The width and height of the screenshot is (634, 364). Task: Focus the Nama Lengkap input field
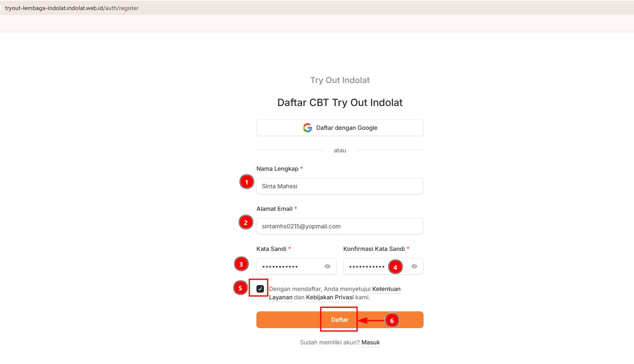point(340,186)
